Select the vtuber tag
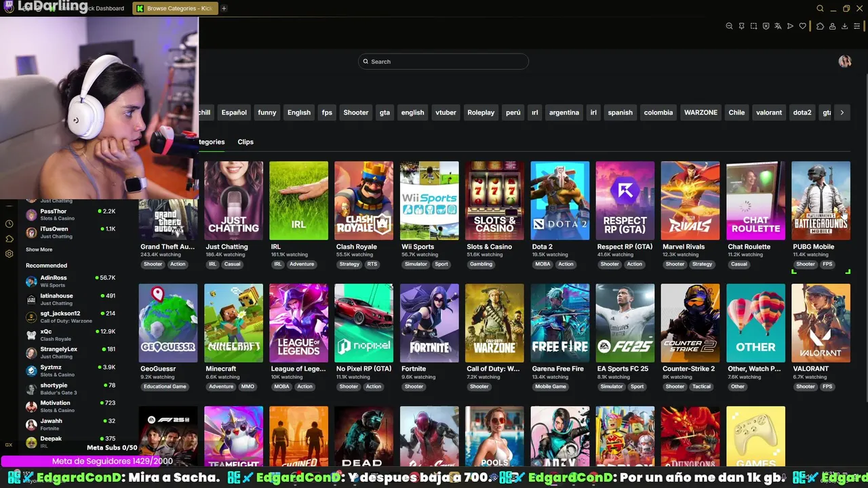The width and height of the screenshot is (868, 488). pos(446,113)
